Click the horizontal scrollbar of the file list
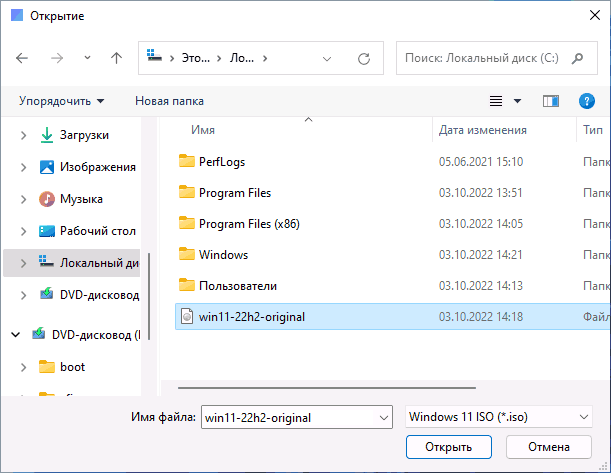This screenshot has width=611, height=473. 327,388
